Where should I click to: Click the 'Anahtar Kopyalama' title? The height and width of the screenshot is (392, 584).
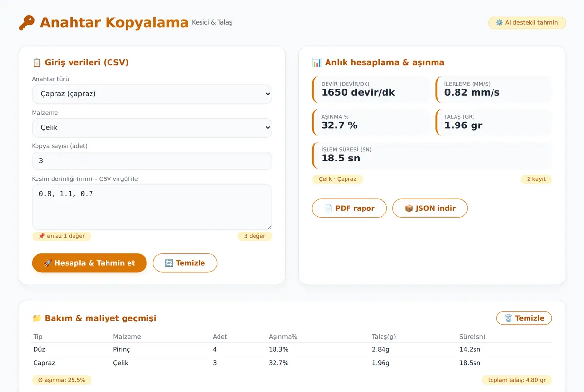(x=114, y=23)
